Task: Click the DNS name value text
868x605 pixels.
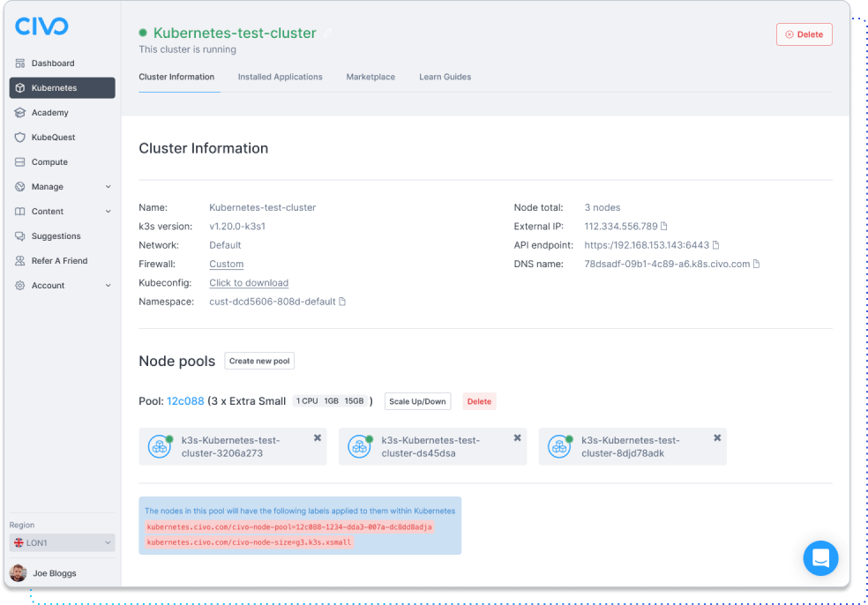Action: pyautogui.click(x=667, y=264)
